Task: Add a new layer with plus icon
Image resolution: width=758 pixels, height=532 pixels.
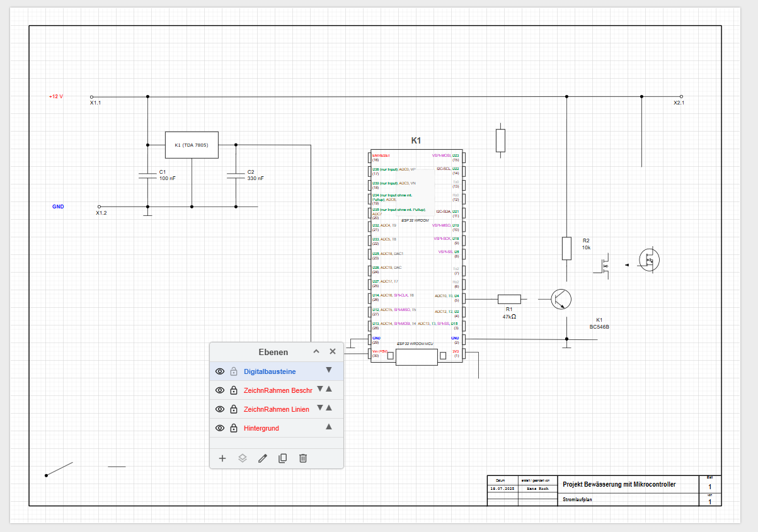Action: tap(222, 458)
